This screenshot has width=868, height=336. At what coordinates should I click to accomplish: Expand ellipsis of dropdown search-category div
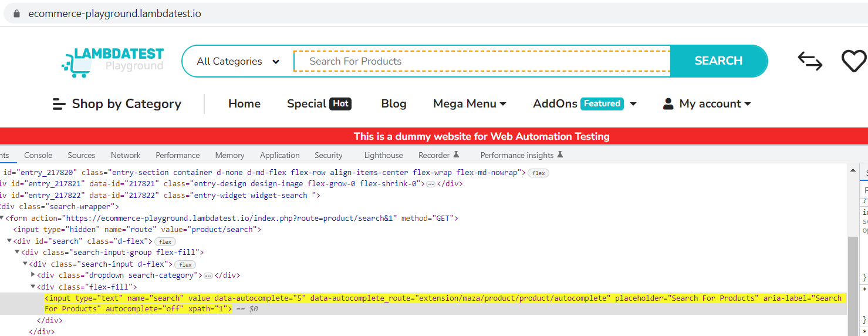click(208, 275)
